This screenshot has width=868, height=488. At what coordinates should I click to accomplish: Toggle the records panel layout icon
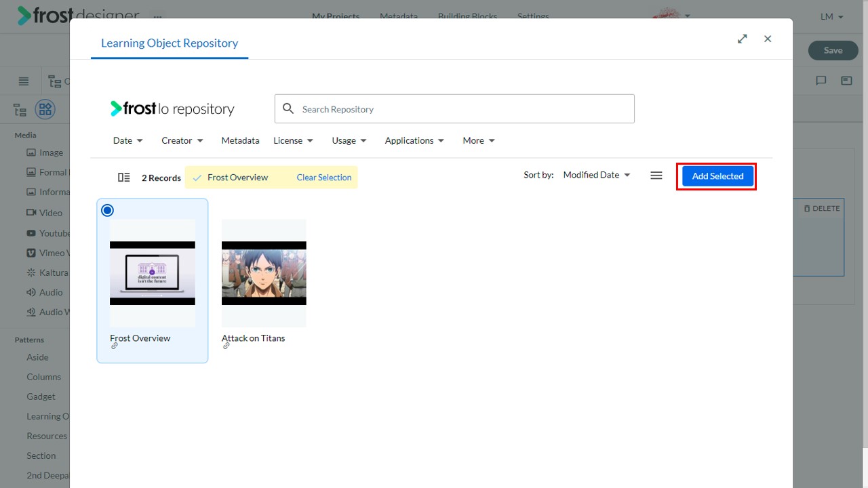pyautogui.click(x=123, y=177)
